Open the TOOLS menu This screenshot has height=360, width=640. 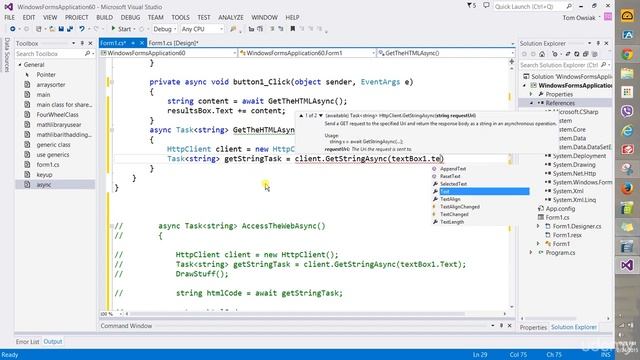[180, 18]
